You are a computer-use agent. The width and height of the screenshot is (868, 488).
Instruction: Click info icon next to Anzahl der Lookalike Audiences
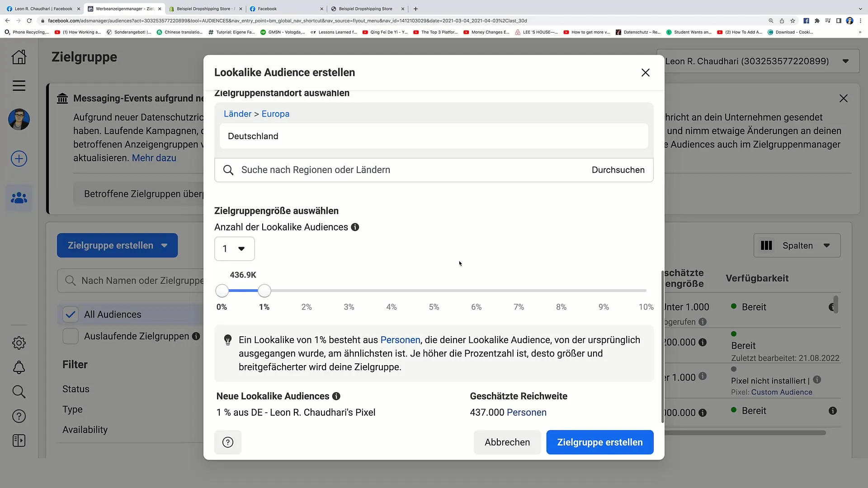pyautogui.click(x=355, y=227)
